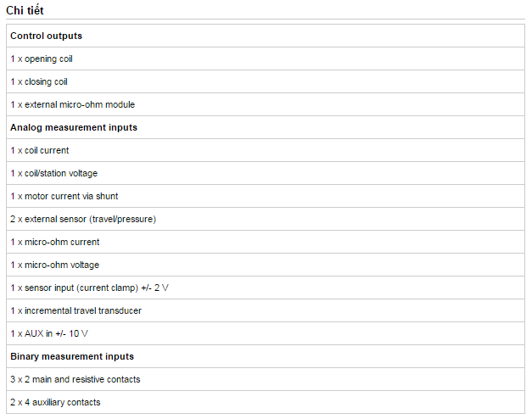This screenshot has width=532, height=419.
Task: Select the "Control outputs" header row
Action: point(266,36)
